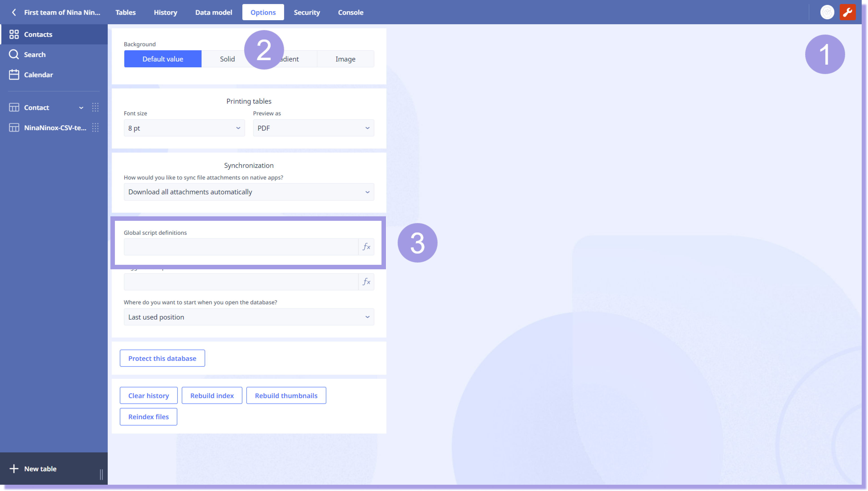Select the Options tab
Screen dimensions: 868x491
pos(263,13)
